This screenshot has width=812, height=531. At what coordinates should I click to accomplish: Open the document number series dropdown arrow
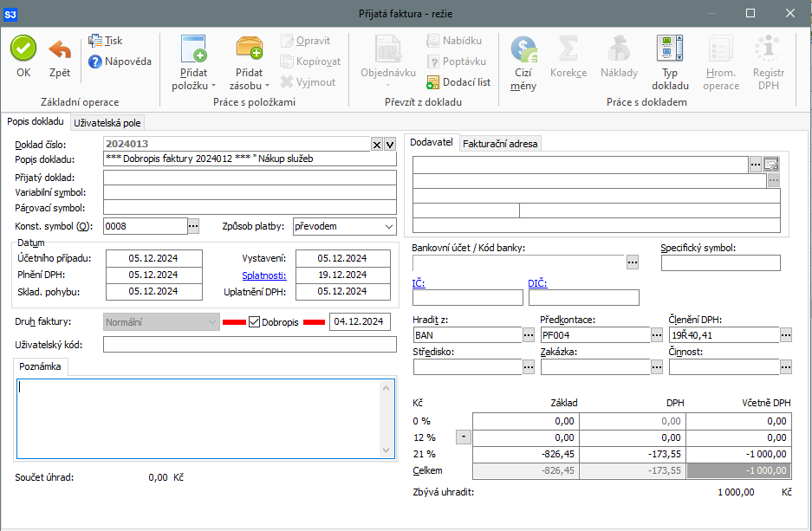[x=390, y=145]
